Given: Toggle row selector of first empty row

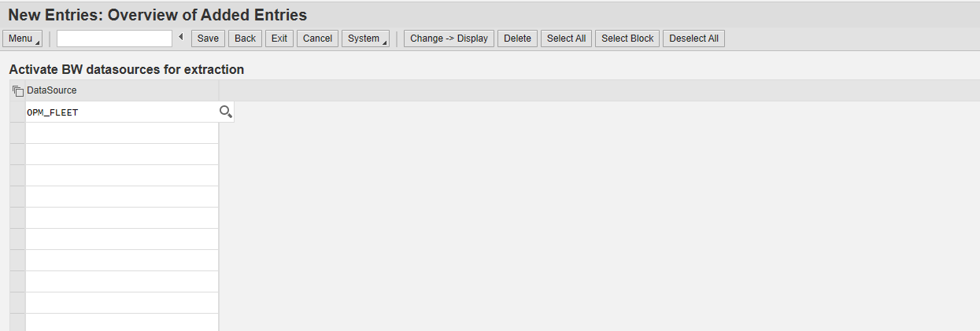Looking at the screenshot, I should [x=17, y=133].
